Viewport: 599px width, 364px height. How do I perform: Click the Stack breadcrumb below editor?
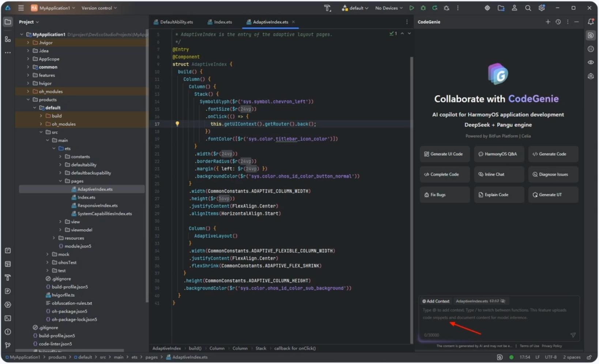coord(261,348)
